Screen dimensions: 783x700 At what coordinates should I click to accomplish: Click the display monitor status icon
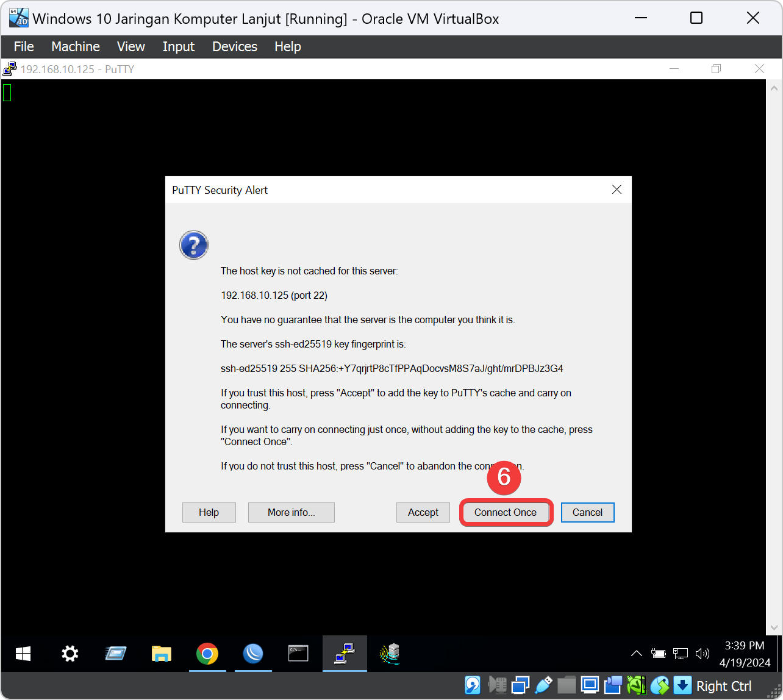click(x=590, y=685)
